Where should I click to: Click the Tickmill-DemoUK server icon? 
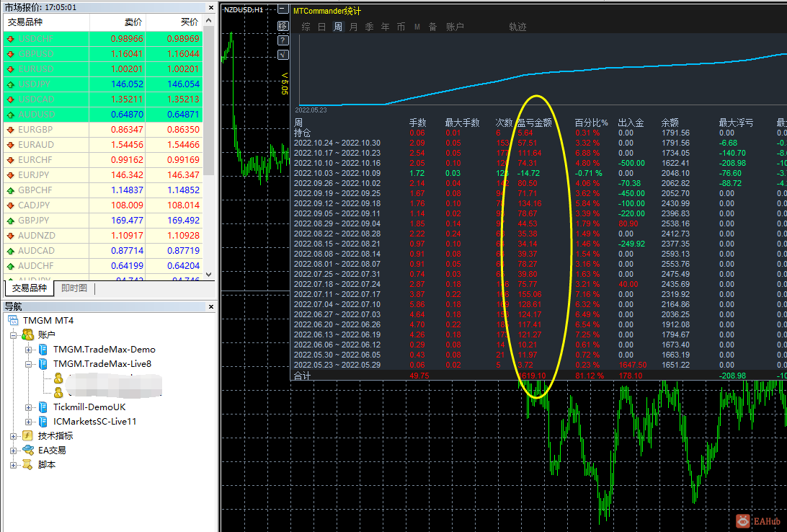pos(43,407)
